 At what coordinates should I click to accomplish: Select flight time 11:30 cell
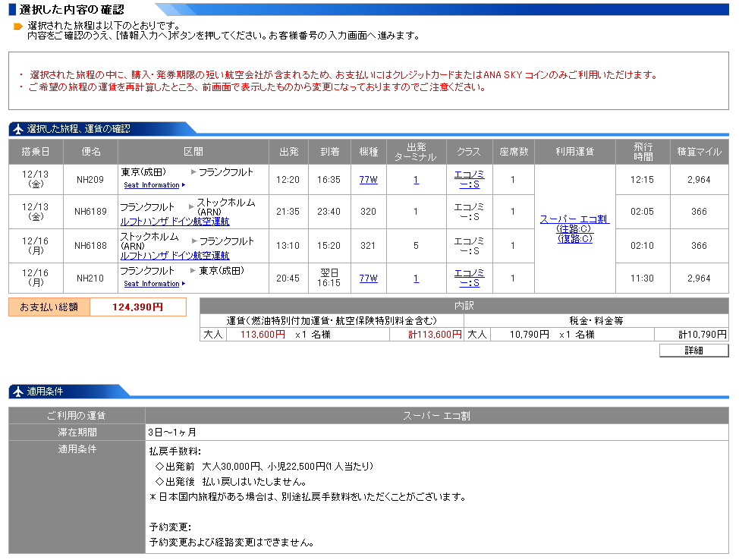(643, 278)
